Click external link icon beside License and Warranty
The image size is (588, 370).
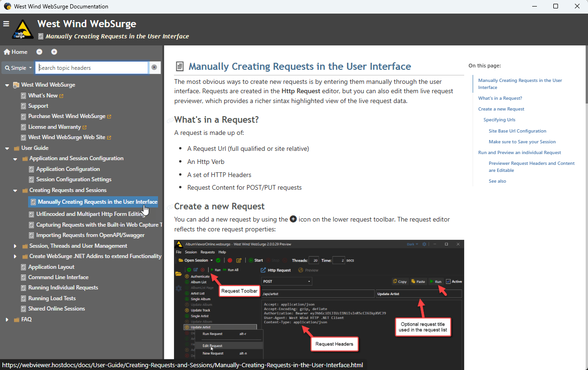pyautogui.click(x=85, y=127)
